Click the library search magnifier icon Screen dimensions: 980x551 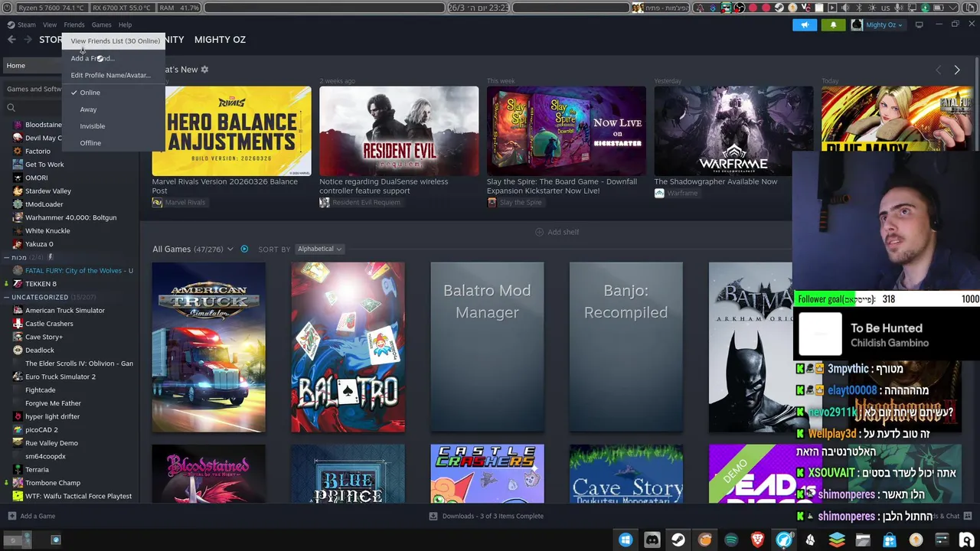tap(11, 108)
